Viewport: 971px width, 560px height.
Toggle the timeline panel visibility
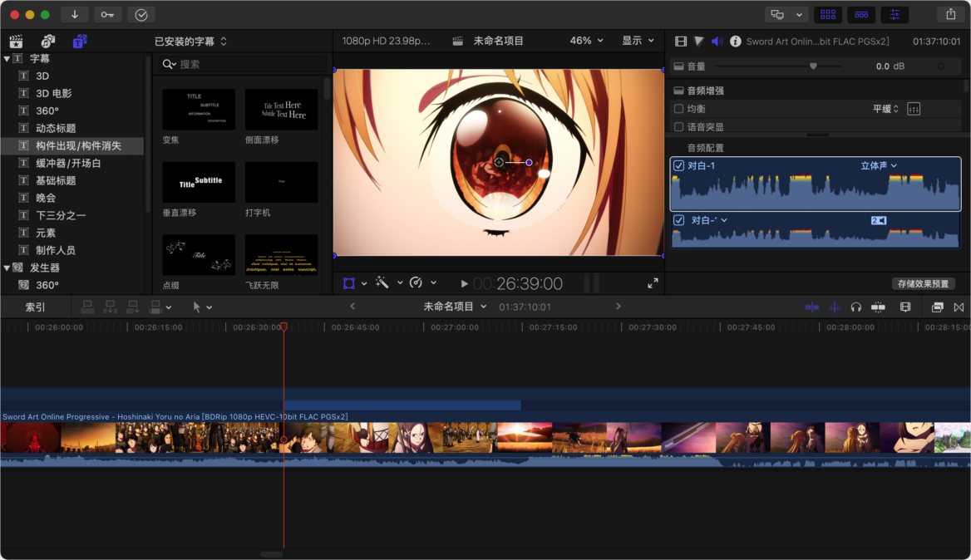pyautogui.click(x=861, y=14)
